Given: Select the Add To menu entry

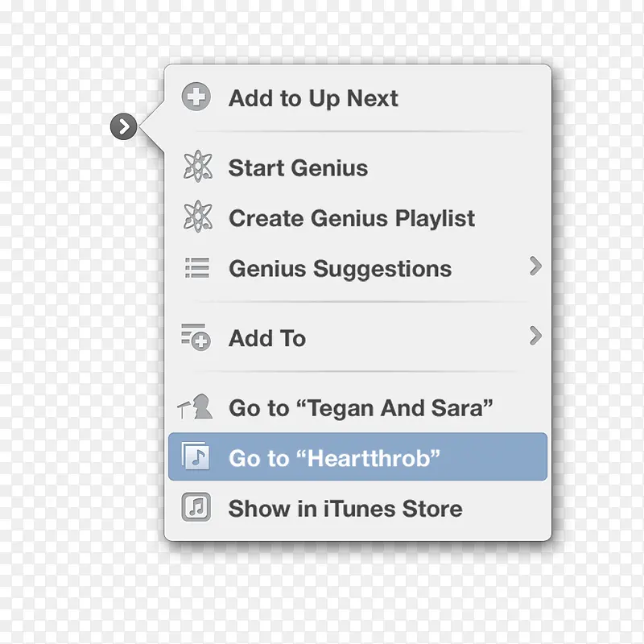Looking at the screenshot, I should pos(267,339).
